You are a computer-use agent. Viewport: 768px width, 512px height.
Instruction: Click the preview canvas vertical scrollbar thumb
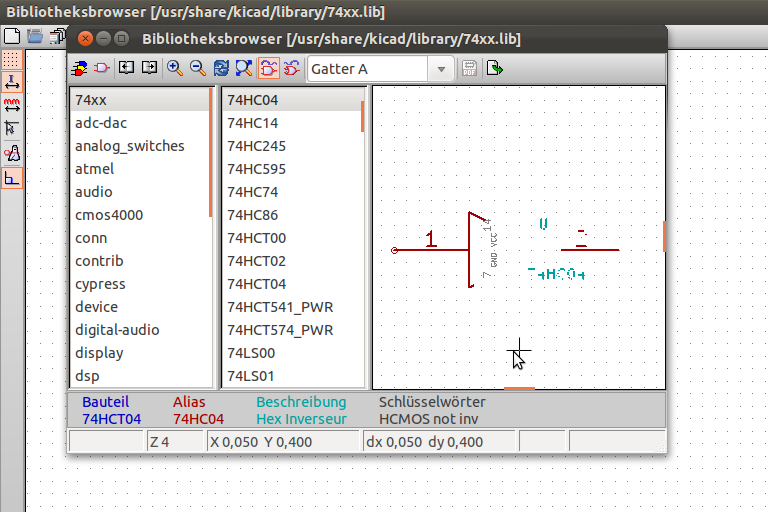click(665, 237)
